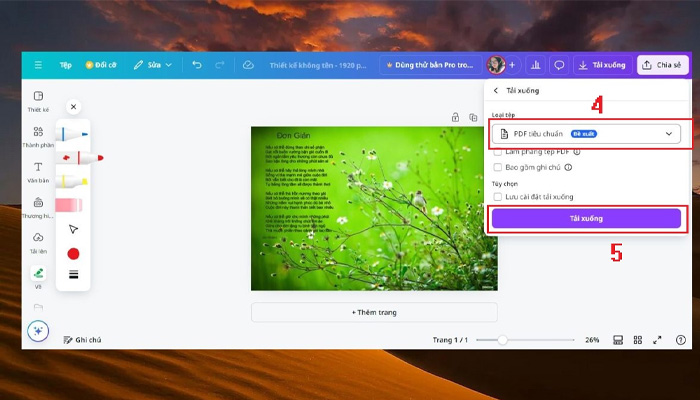The height and width of the screenshot is (400, 700).
Task: Click the purple Tải xuống download button
Action: [586, 218]
